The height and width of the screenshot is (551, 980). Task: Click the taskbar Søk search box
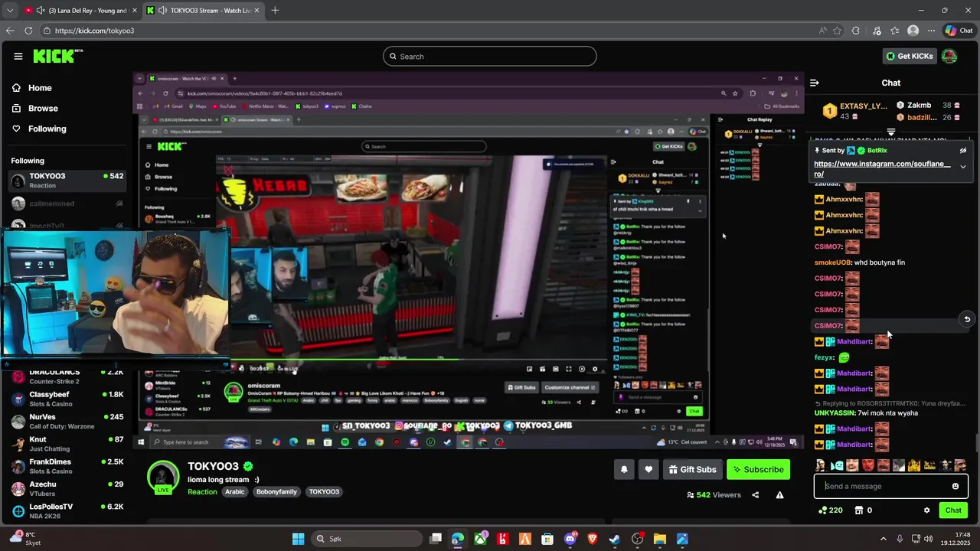(366, 539)
